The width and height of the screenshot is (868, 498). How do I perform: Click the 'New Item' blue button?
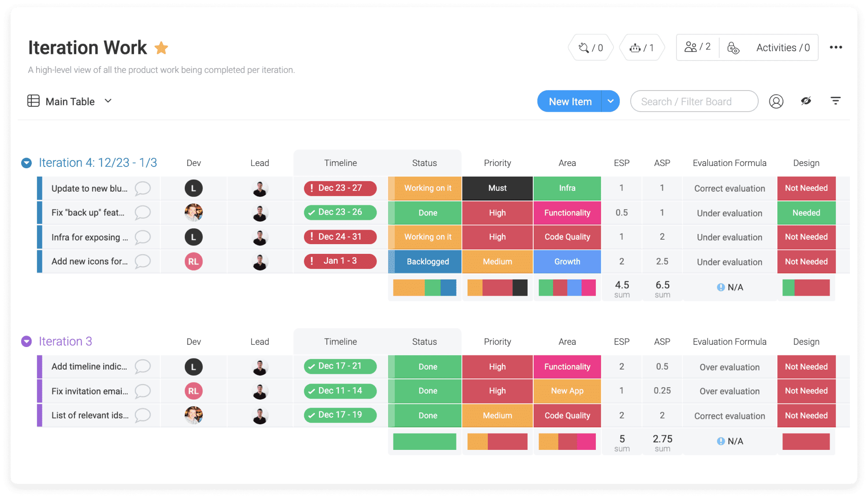click(x=570, y=102)
